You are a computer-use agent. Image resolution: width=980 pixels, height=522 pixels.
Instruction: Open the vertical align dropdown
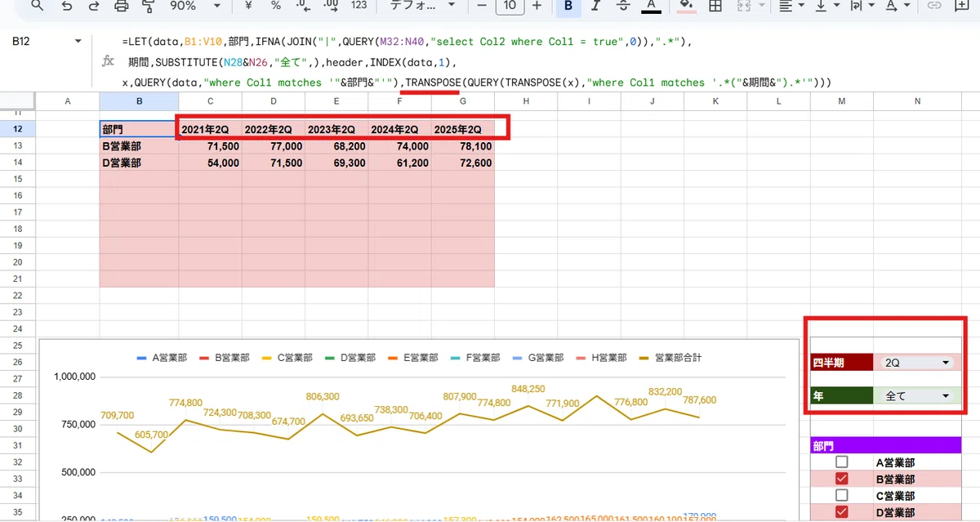tap(826, 6)
